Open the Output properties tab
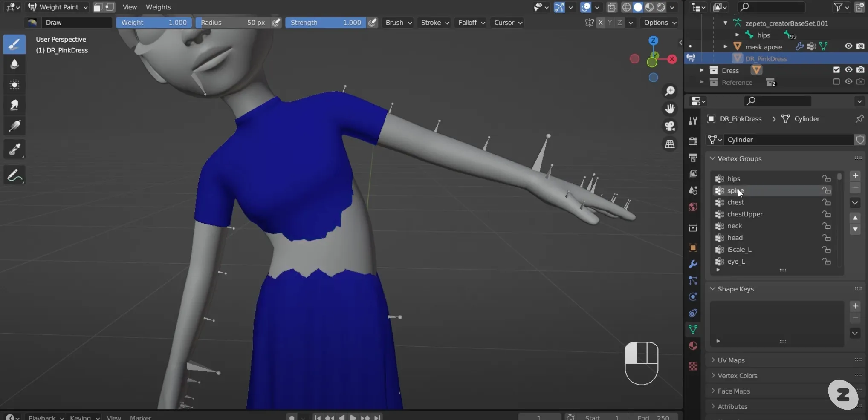The image size is (868, 420). click(693, 158)
